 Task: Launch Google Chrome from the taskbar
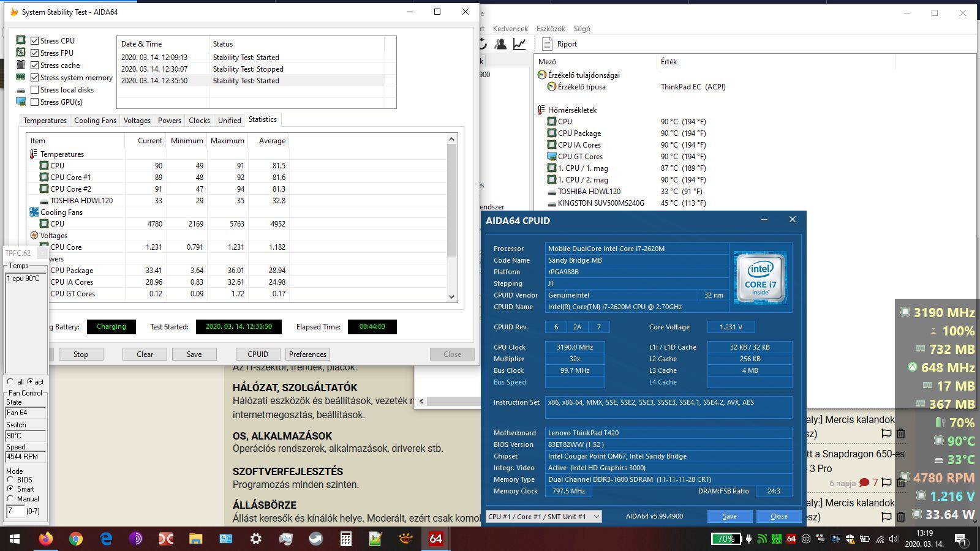pos(76,539)
